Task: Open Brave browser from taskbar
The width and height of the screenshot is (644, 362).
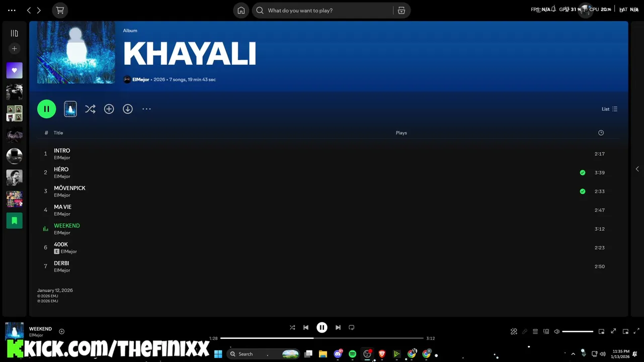Action: (382, 354)
